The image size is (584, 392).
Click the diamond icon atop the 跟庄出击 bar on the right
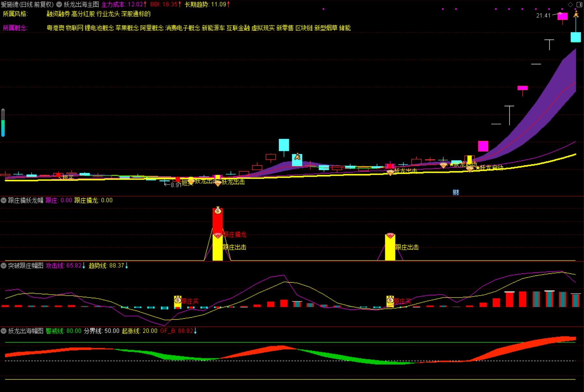coord(390,235)
